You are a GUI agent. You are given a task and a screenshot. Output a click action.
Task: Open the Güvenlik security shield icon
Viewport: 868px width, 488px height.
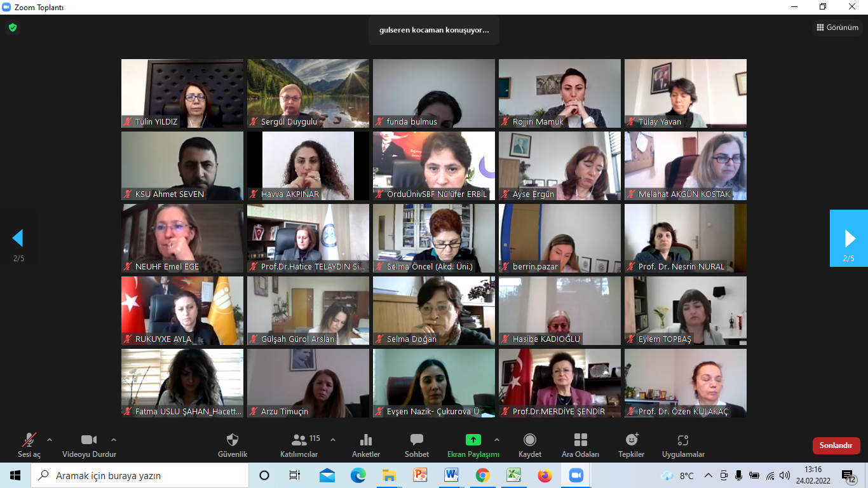pyautogui.click(x=233, y=440)
